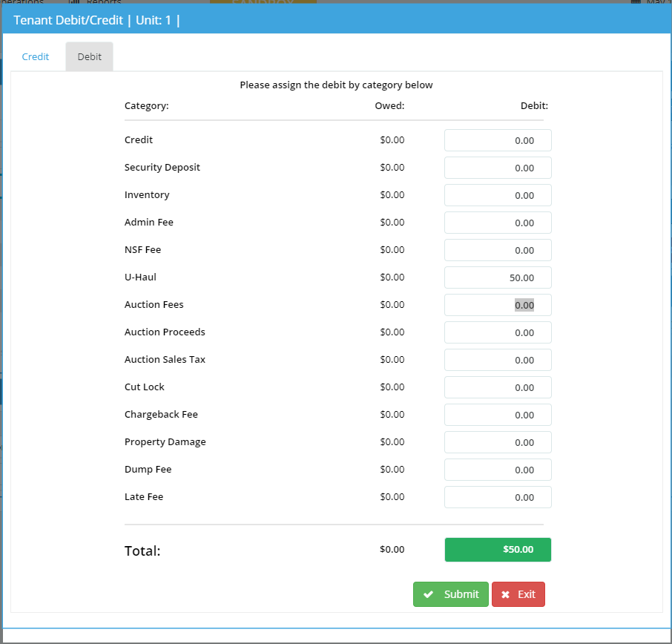Image resolution: width=672 pixels, height=644 pixels.
Task: Click the 'Late Fee' category label
Action: pyautogui.click(x=144, y=496)
